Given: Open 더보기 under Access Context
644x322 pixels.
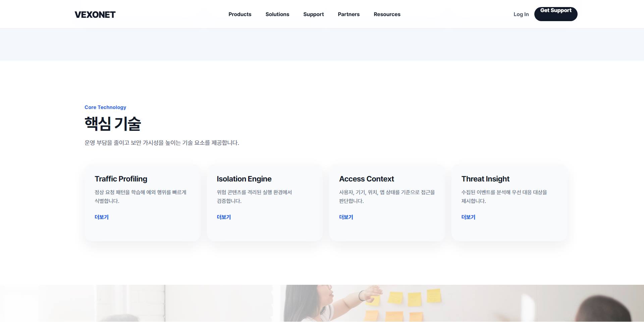Looking at the screenshot, I should tap(346, 217).
